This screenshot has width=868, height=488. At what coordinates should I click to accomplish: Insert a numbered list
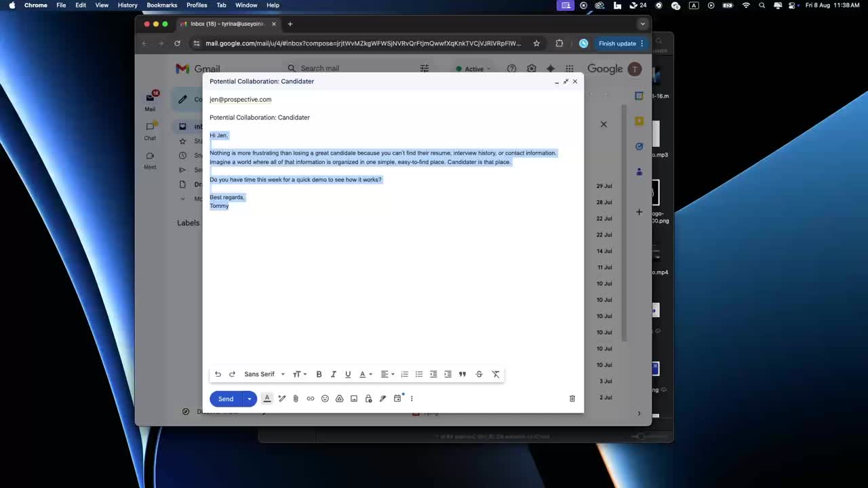(405, 374)
